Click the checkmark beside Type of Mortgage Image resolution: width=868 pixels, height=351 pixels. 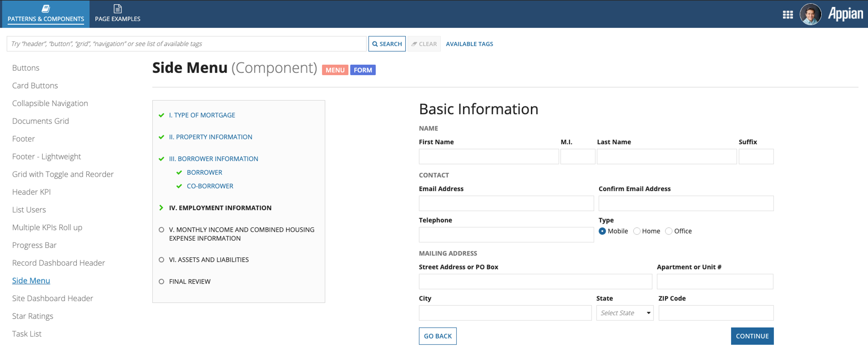tap(161, 115)
